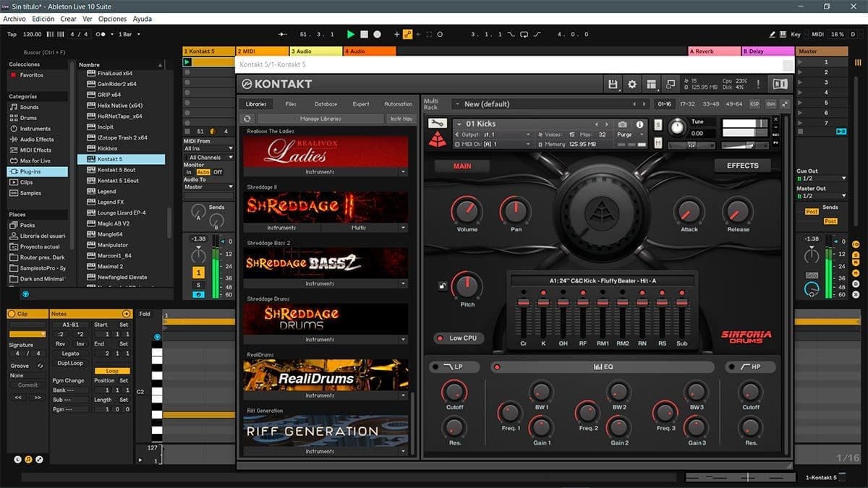Click the Manage Libraries button
This screenshot has height=488, width=868.
[x=320, y=119]
